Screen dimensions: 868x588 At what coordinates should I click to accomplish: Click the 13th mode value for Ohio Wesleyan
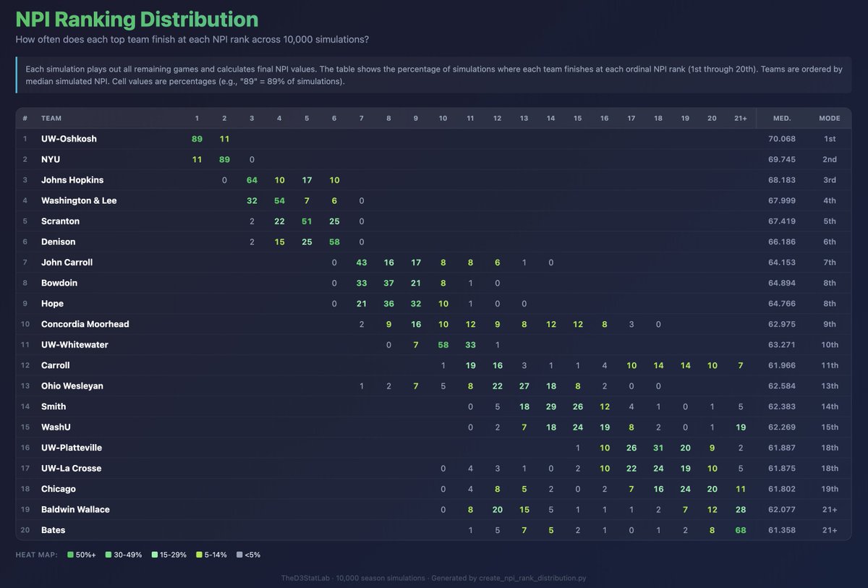click(830, 386)
